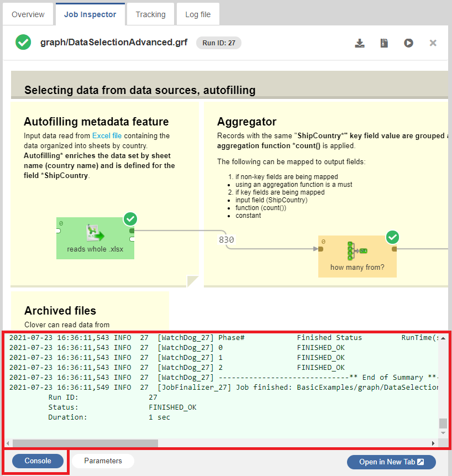Download the job log
452x476 pixels.
point(360,43)
